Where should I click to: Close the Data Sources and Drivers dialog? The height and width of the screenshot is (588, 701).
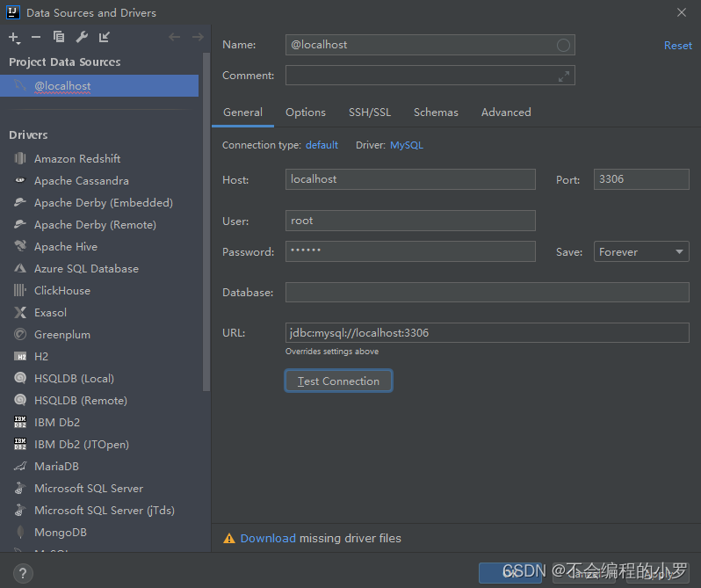(x=682, y=12)
